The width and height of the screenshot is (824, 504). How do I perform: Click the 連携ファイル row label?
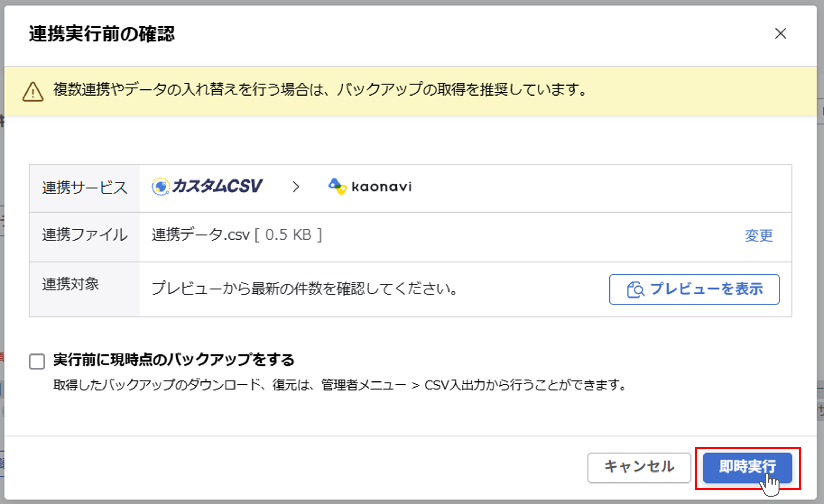click(x=85, y=235)
